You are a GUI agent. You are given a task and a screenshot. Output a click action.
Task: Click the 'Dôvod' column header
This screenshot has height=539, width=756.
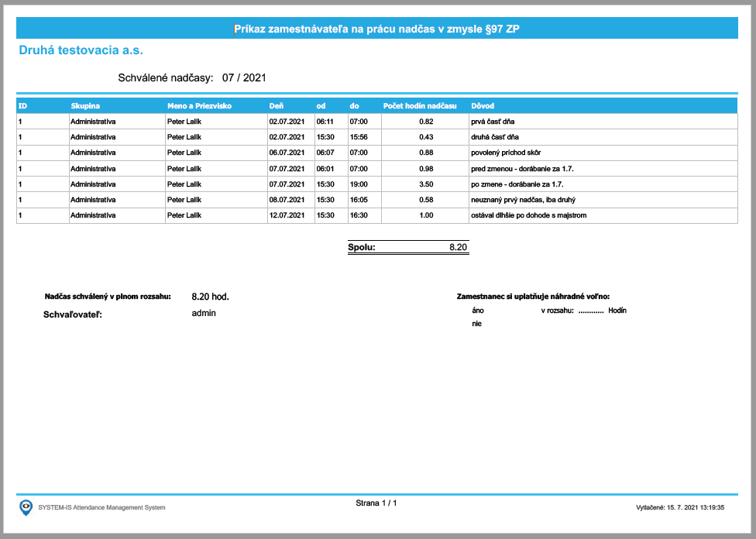(x=483, y=106)
